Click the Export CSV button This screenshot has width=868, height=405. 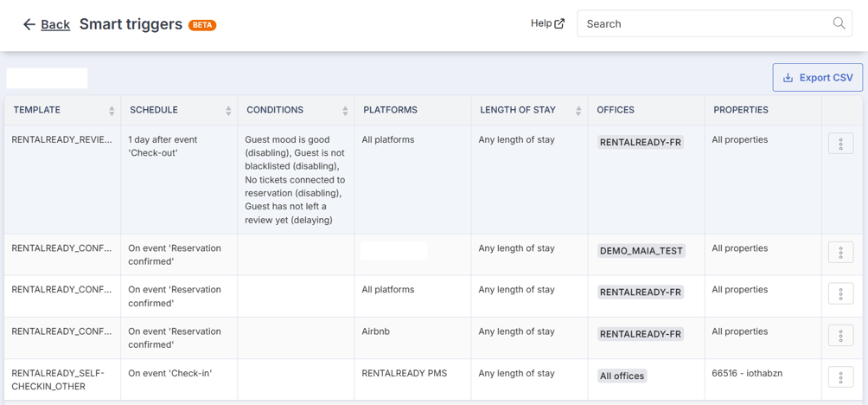coord(818,78)
